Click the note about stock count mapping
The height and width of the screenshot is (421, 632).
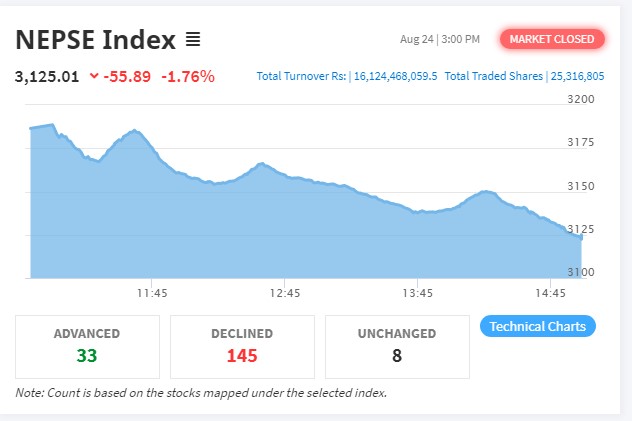(201, 392)
